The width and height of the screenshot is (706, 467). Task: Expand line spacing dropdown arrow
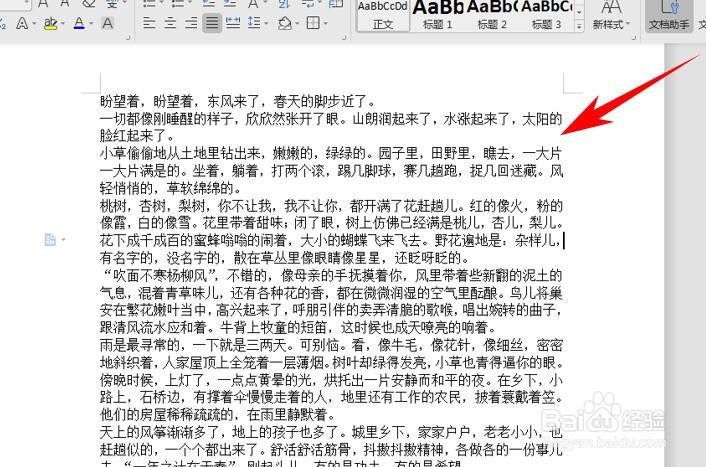[267, 24]
